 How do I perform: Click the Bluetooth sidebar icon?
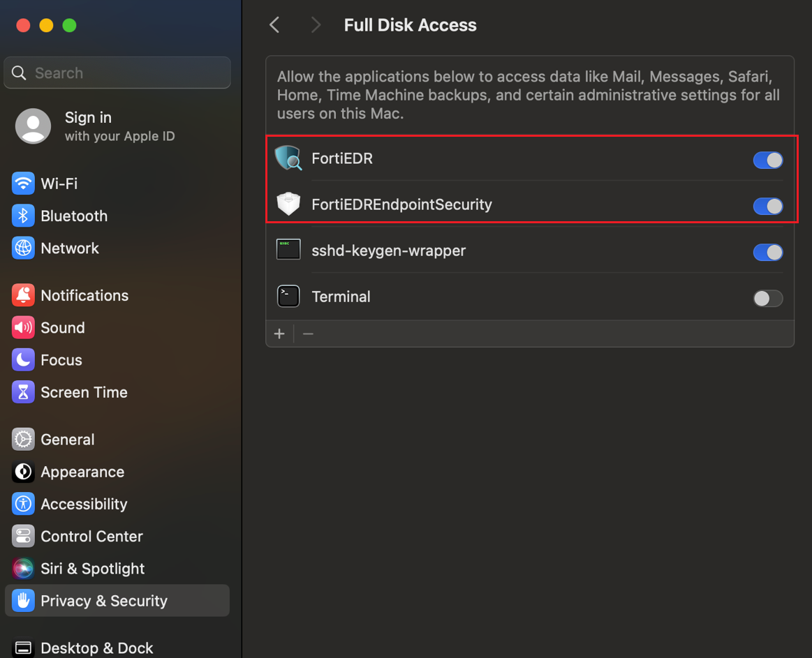tap(23, 216)
